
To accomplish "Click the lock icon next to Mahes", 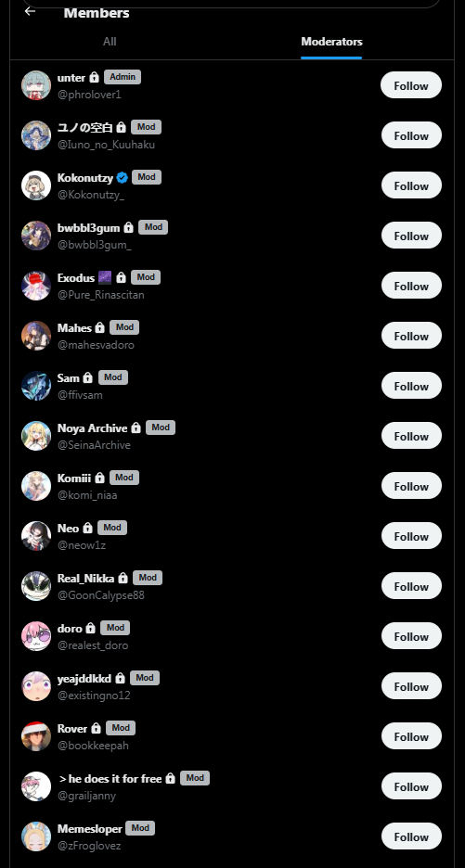I will pos(99,327).
